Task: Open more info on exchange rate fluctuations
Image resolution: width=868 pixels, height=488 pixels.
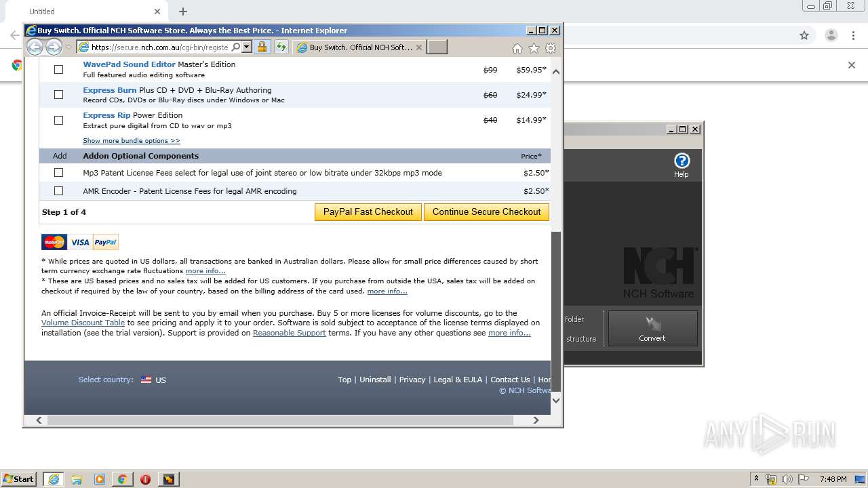Action: [205, 271]
